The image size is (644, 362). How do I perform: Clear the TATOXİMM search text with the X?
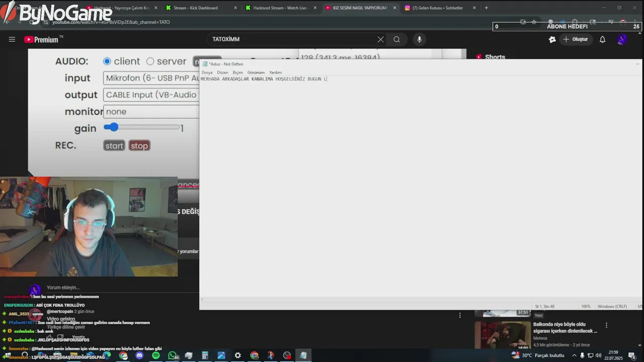380,39
